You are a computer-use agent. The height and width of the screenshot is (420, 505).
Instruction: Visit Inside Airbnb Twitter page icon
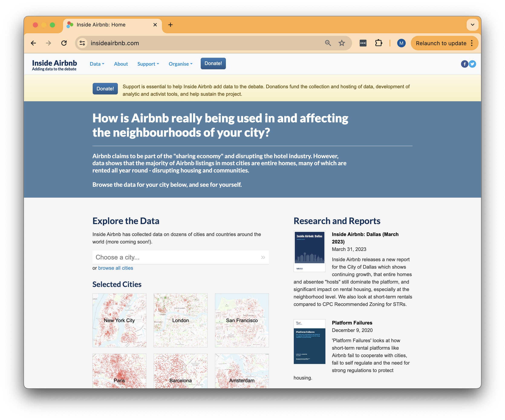[x=472, y=64]
